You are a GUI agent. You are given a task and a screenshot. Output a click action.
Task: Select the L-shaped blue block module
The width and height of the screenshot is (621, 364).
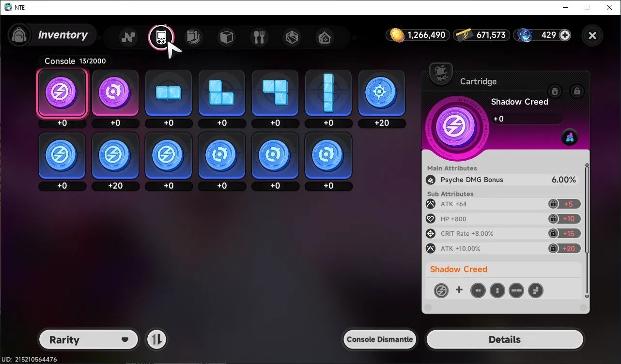click(222, 93)
